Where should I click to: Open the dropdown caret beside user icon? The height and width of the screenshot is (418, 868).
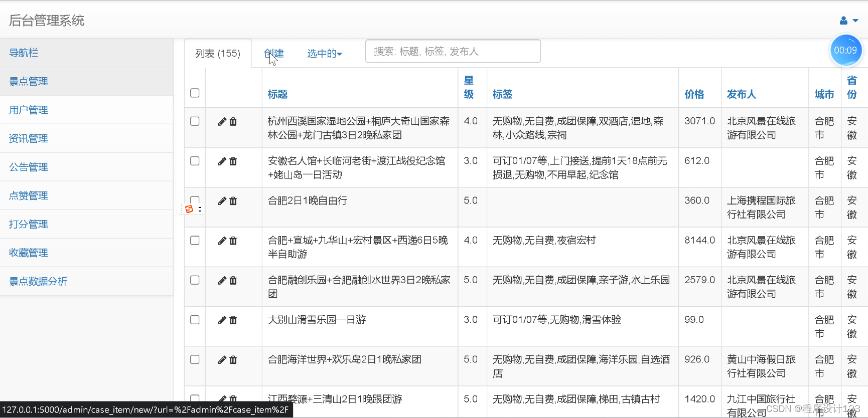point(856,21)
